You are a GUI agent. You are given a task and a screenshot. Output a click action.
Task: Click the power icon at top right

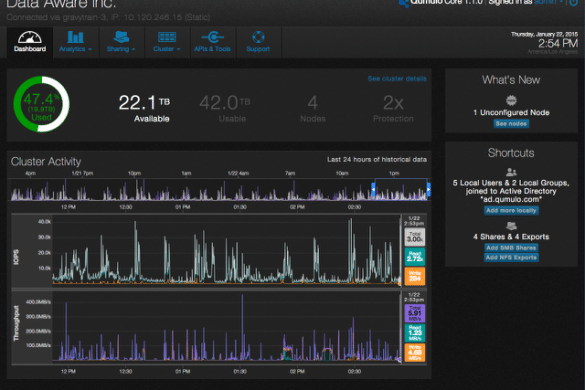pyautogui.click(x=573, y=2)
